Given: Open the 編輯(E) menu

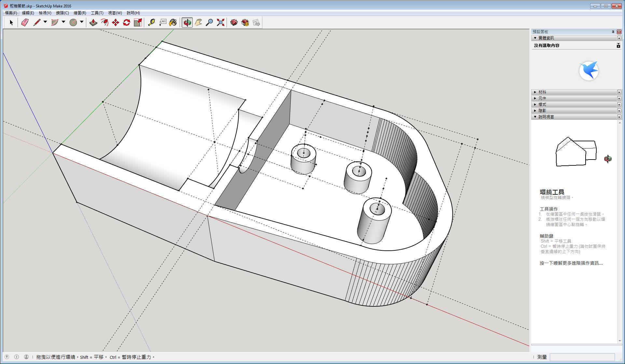Looking at the screenshot, I should (x=28, y=13).
